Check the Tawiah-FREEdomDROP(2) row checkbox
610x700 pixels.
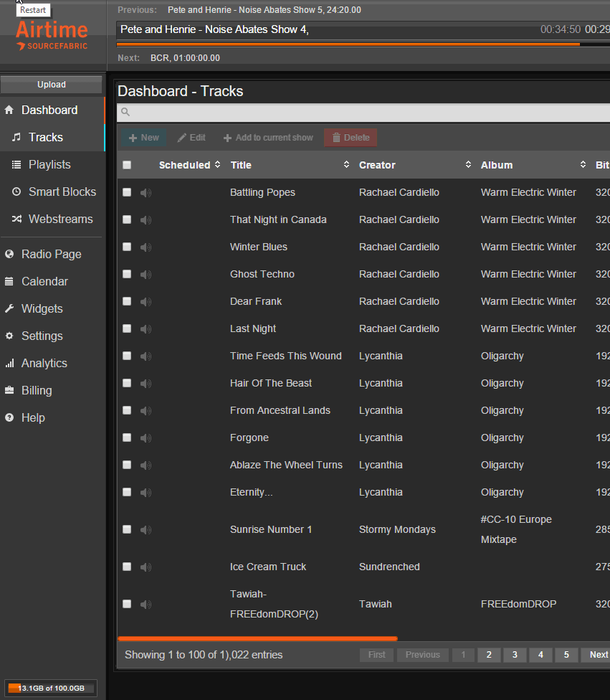(x=127, y=604)
